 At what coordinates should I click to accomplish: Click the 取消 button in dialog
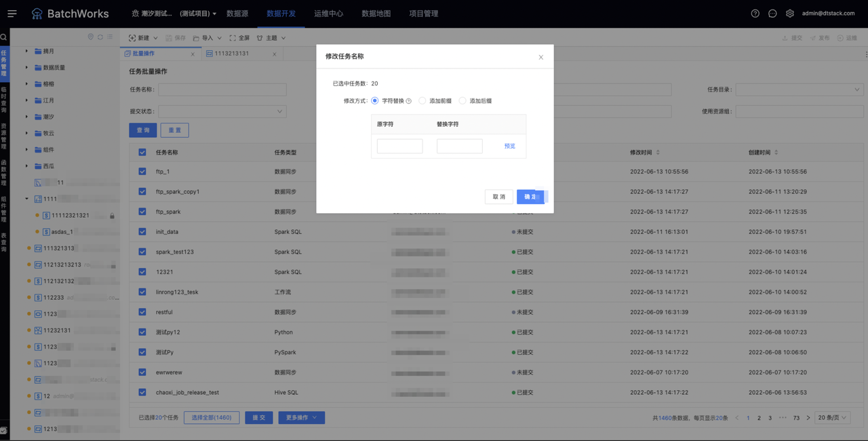[499, 197]
